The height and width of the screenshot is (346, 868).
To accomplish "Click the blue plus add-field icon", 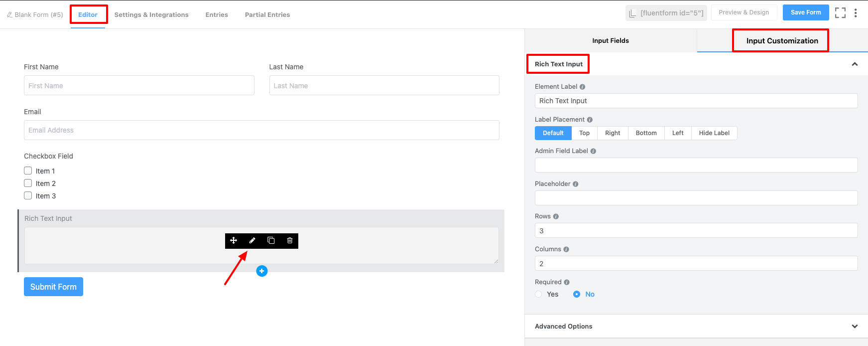I will 262,271.
